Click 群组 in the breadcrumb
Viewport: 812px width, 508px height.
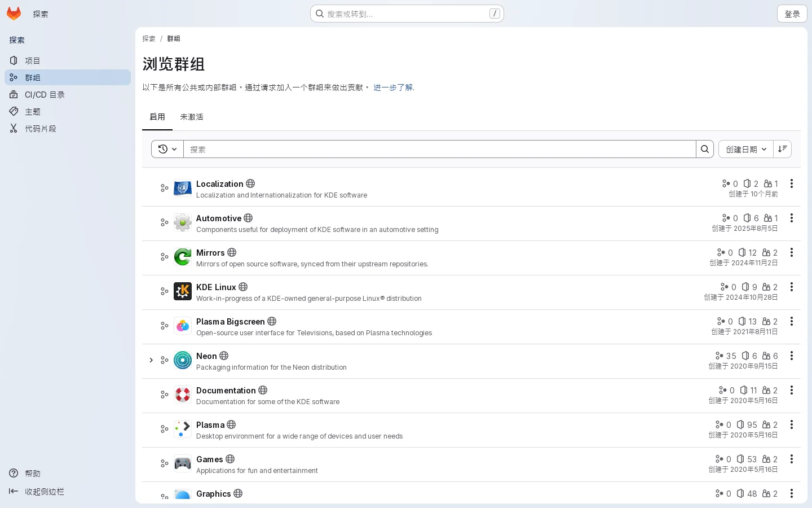(174, 38)
